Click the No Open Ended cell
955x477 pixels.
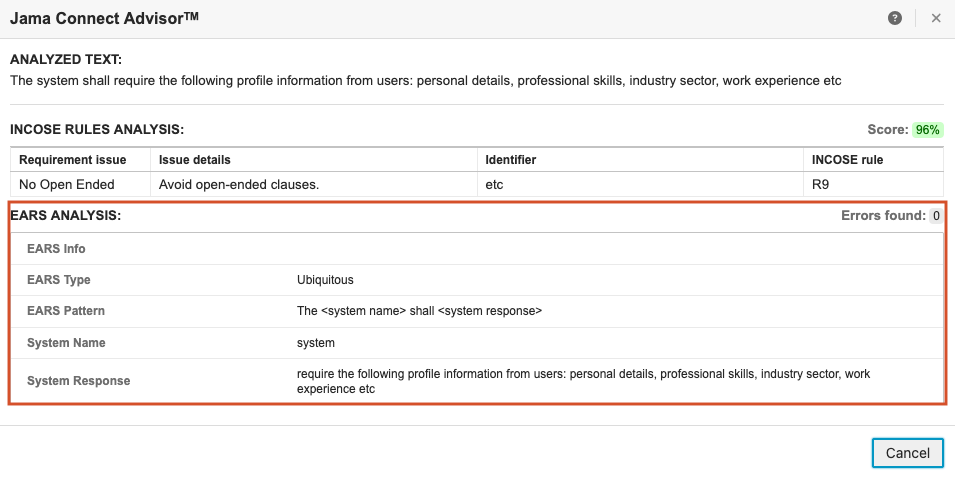[x=67, y=184]
